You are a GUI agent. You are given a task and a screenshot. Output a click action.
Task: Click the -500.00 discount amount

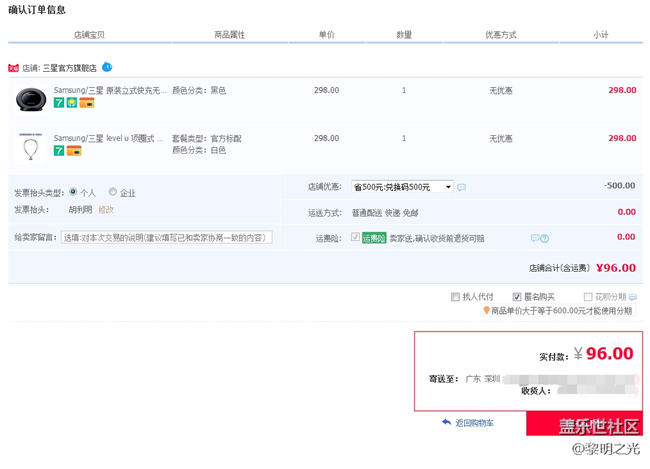(619, 186)
